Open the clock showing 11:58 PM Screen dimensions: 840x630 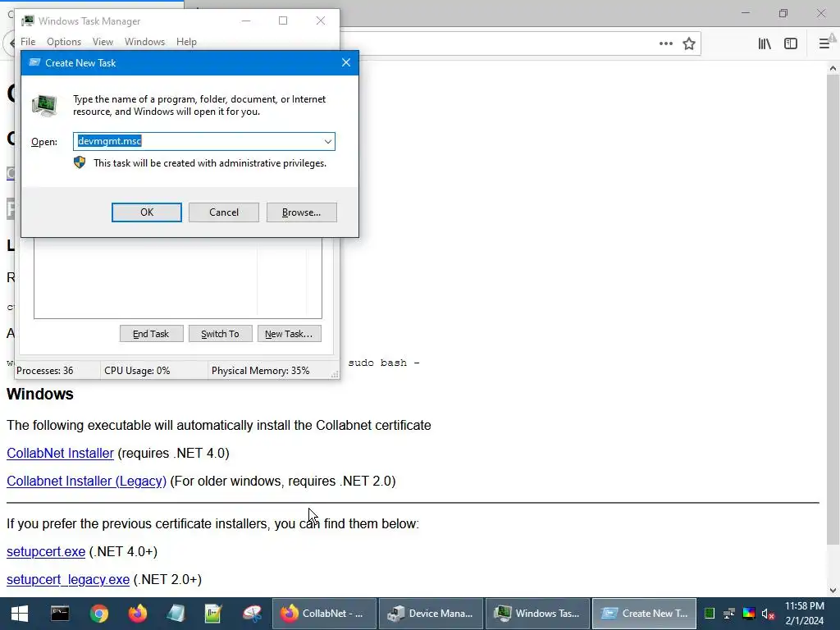point(805,614)
